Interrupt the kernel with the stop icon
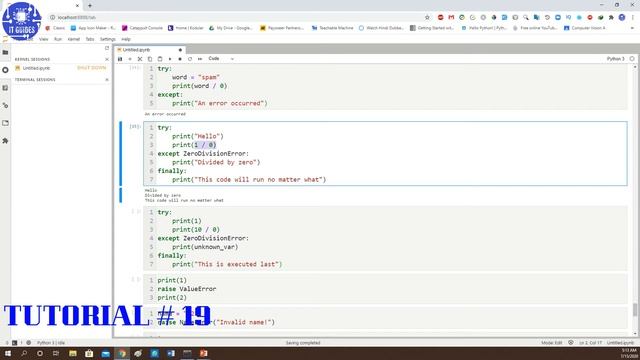The height and width of the screenshot is (360, 640). (x=180, y=59)
